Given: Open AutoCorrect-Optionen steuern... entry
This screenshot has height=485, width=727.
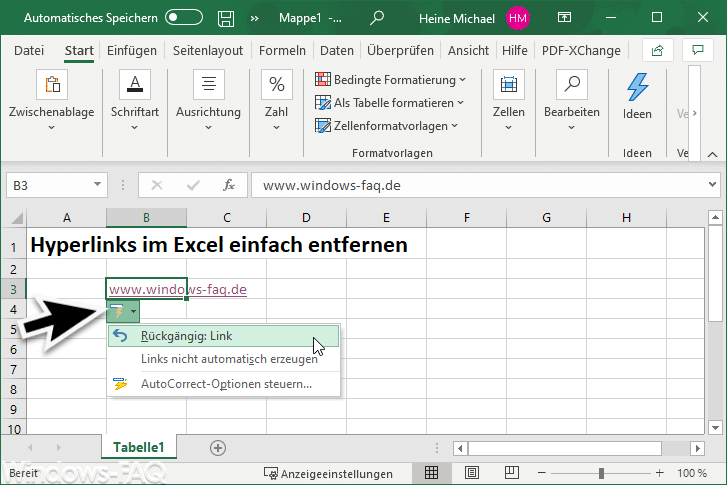Looking at the screenshot, I should tap(223, 384).
